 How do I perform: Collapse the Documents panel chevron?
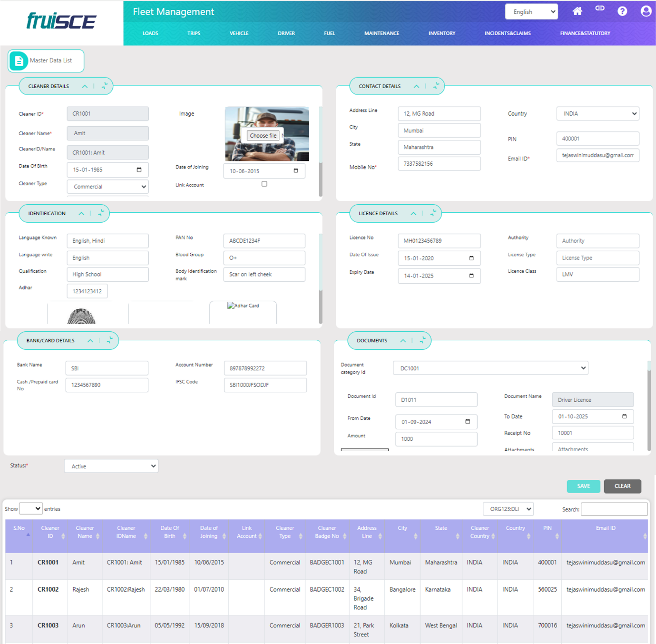click(x=403, y=341)
